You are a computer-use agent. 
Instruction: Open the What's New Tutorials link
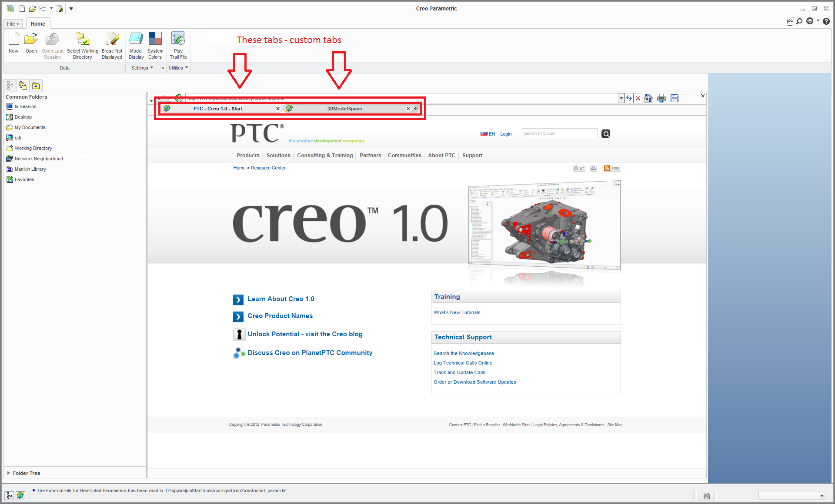point(457,312)
